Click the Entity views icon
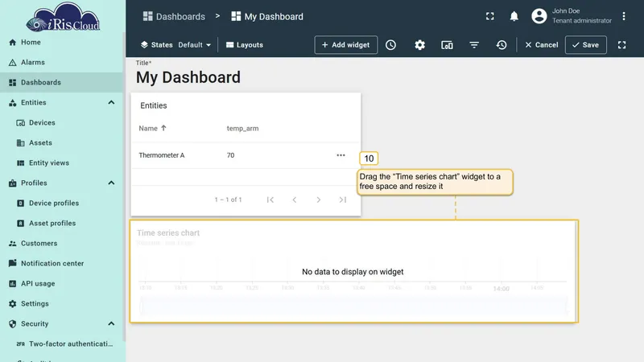This screenshot has height=362, width=644. click(21, 163)
